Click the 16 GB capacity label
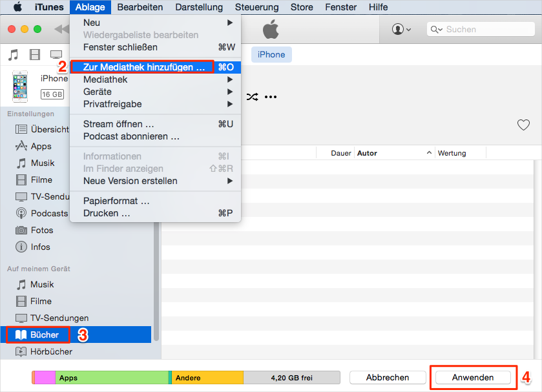 [x=52, y=94]
